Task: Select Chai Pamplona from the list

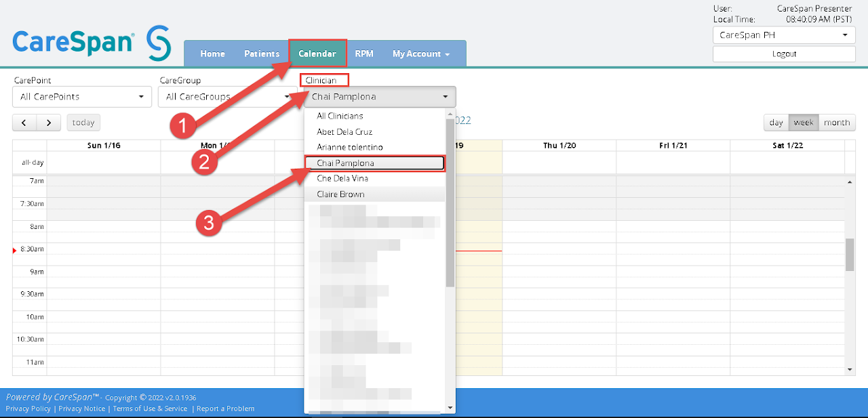Action: 375,163
